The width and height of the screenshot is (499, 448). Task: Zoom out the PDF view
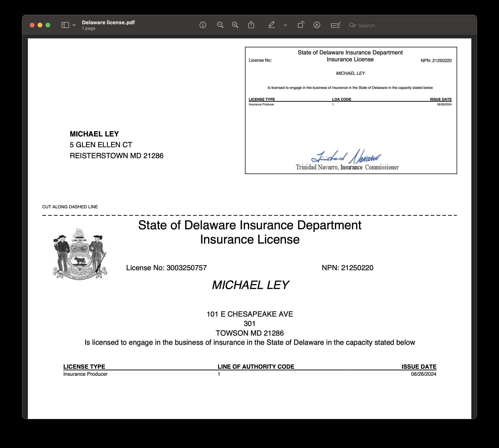click(x=220, y=25)
